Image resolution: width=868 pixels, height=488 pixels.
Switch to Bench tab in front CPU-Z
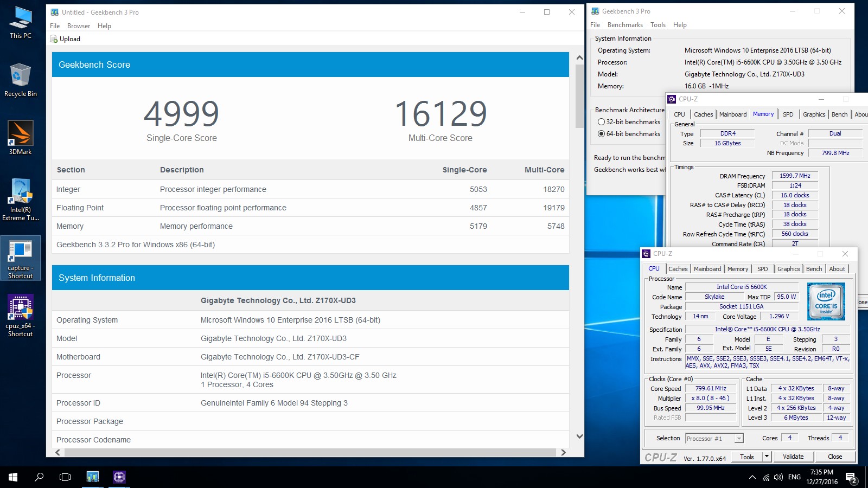[814, 269]
